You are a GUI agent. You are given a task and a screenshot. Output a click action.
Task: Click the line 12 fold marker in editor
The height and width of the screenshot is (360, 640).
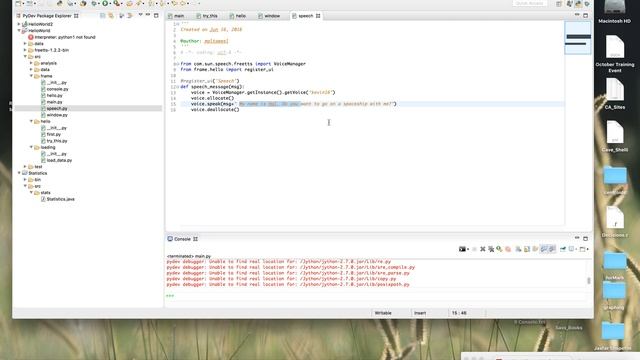click(177, 87)
